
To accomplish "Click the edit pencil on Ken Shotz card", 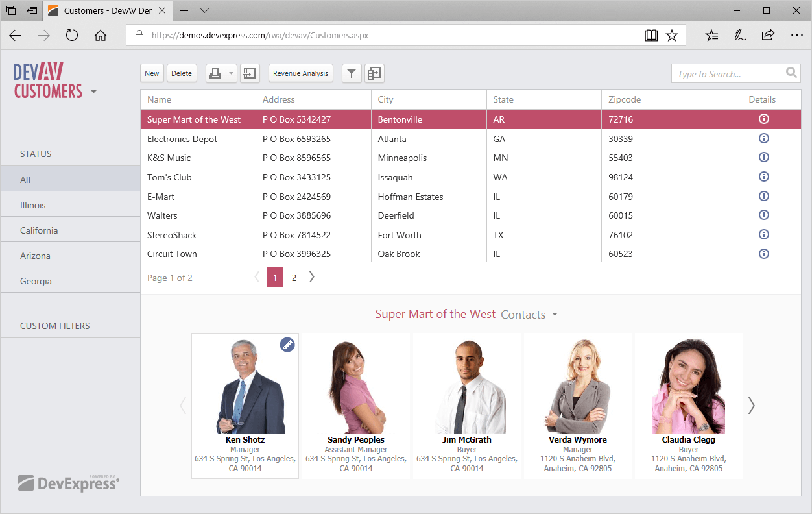I will coord(287,345).
